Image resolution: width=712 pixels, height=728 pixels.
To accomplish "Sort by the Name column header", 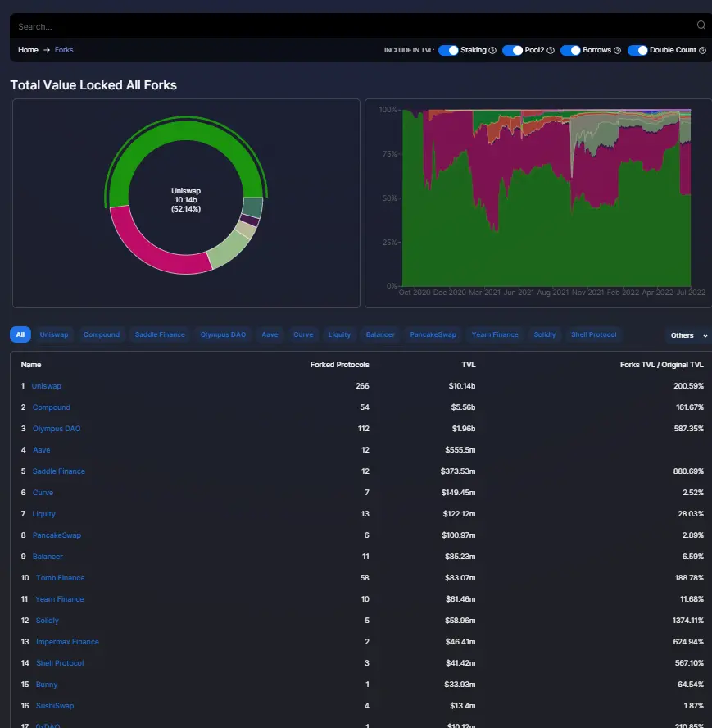I will (30, 365).
